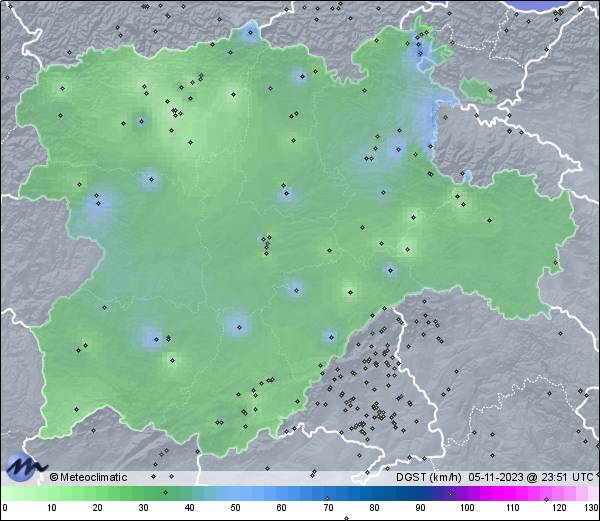The width and height of the screenshot is (600, 521).
Task: Click the scale label 90
Action: coord(420,508)
